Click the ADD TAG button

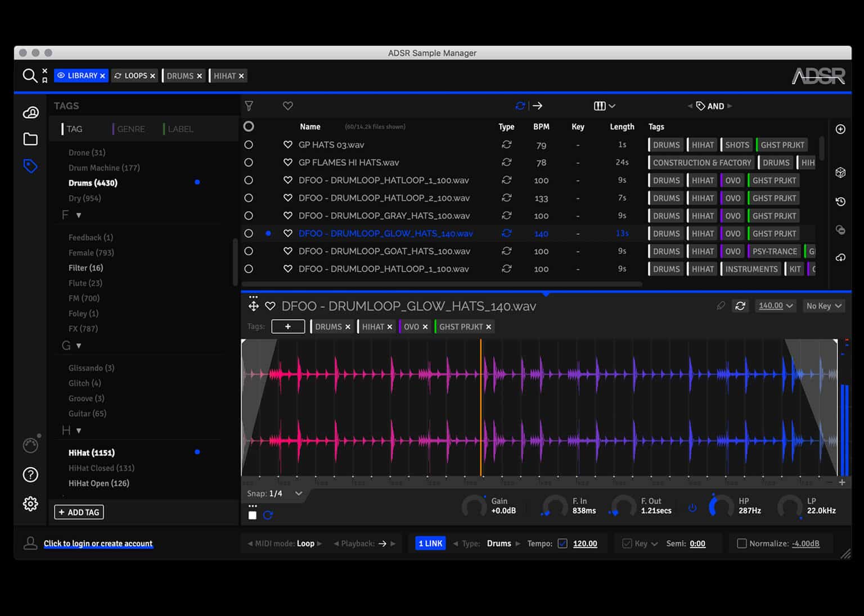(79, 512)
